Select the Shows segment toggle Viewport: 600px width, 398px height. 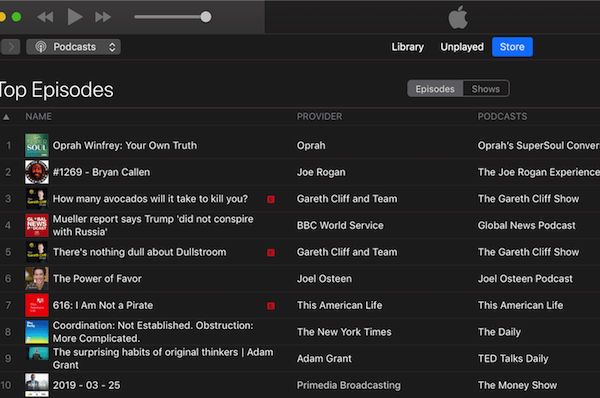coord(486,89)
